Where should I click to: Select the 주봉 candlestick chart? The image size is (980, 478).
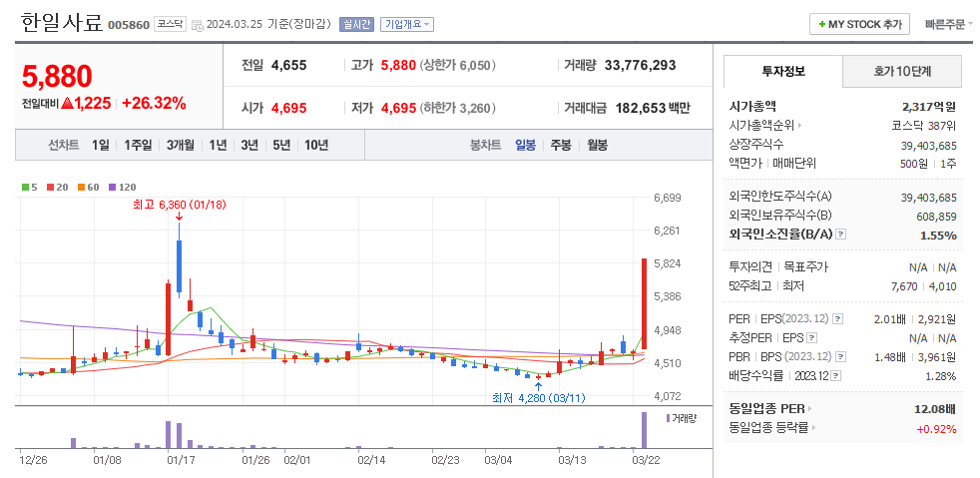point(561,146)
